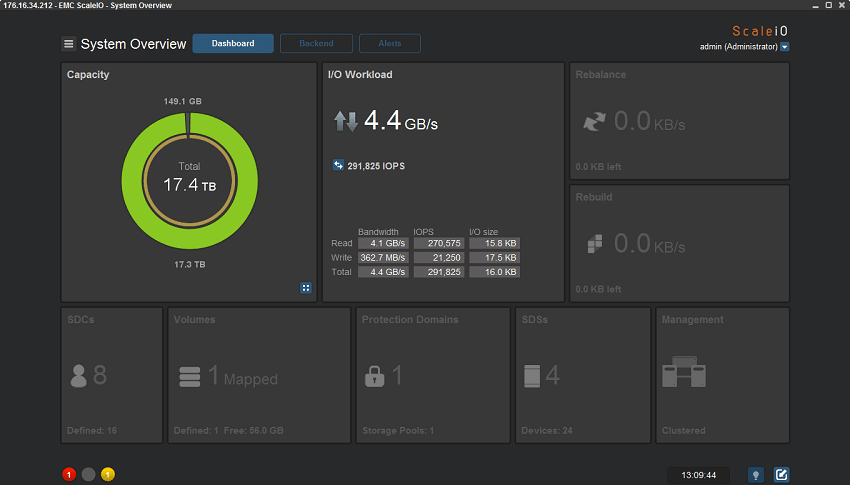Click the Total bandwidth 4.4 GB/s cell
850x485 pixels.
coord(383,272)
